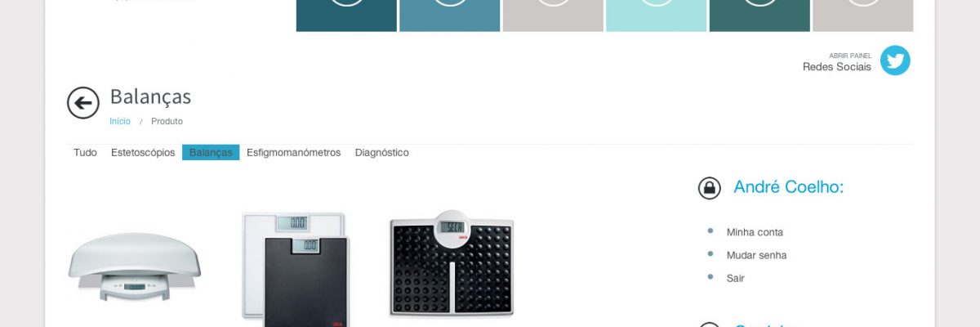This screenshot has height=327, width=980.
Task: Click the padlock icon next to André Coelho
Action: pyautogui.click(x=710, y=188)
